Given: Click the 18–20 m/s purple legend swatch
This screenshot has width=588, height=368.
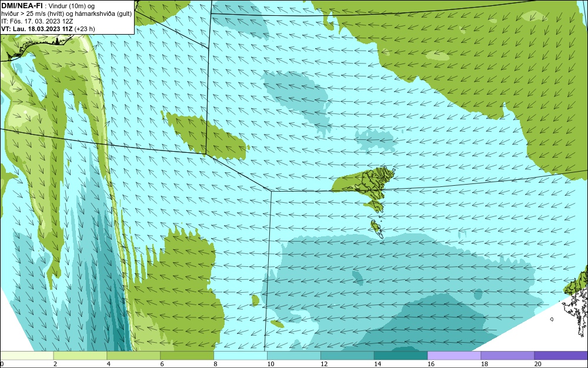Looking at the screenshot, I should coord(508,355).
